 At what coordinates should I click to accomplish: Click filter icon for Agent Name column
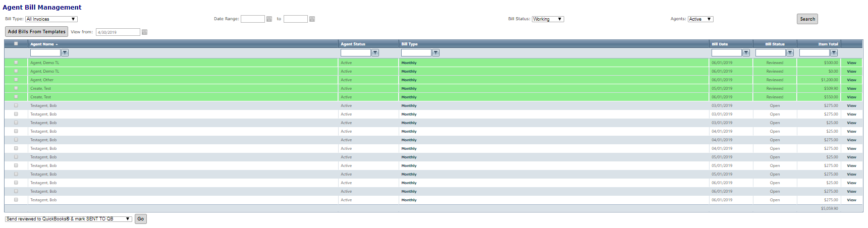click(65, 53)
